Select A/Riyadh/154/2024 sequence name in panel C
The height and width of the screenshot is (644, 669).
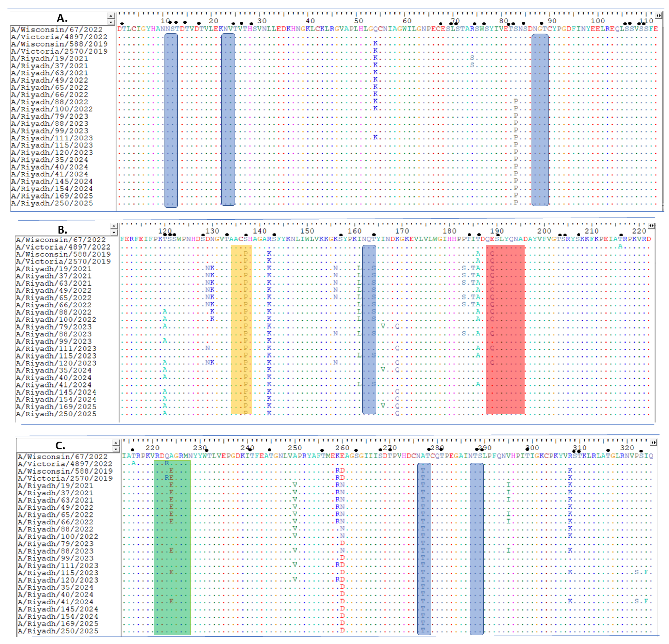(58, 616)
